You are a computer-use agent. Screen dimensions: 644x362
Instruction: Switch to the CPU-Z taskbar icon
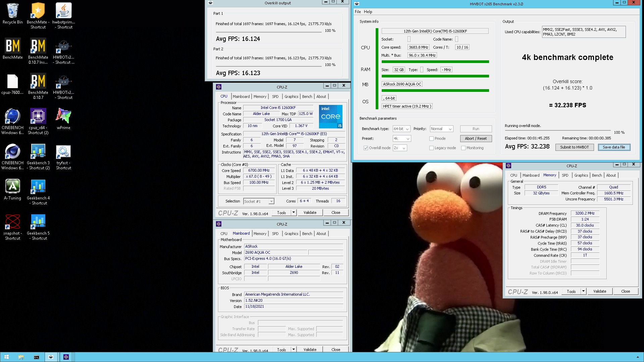[66, 357]
